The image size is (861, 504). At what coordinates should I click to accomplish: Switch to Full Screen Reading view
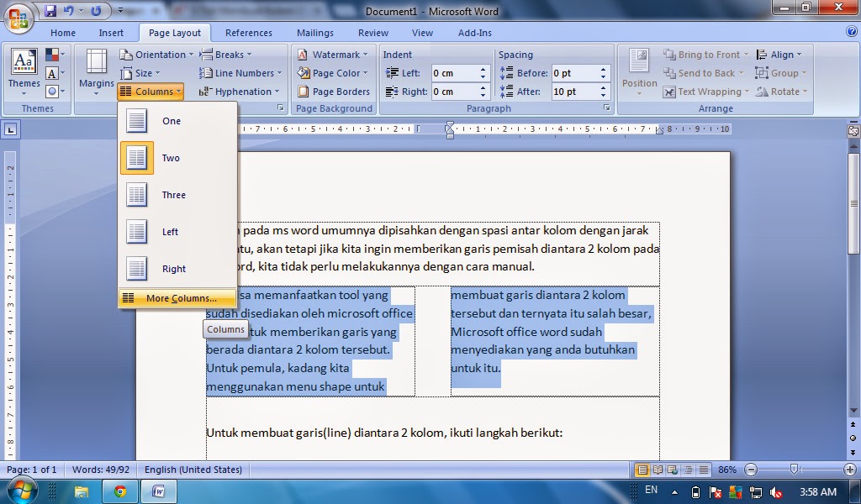[658, 470]
